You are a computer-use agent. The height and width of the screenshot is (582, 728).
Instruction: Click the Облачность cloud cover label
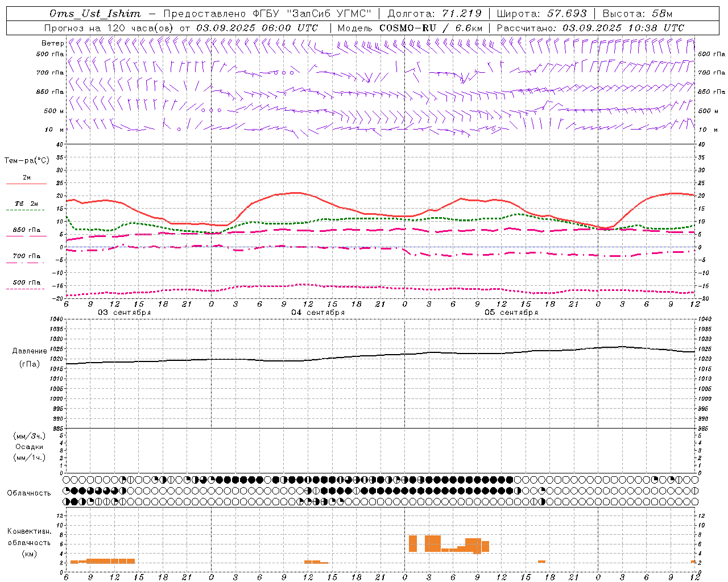(29, 493)
